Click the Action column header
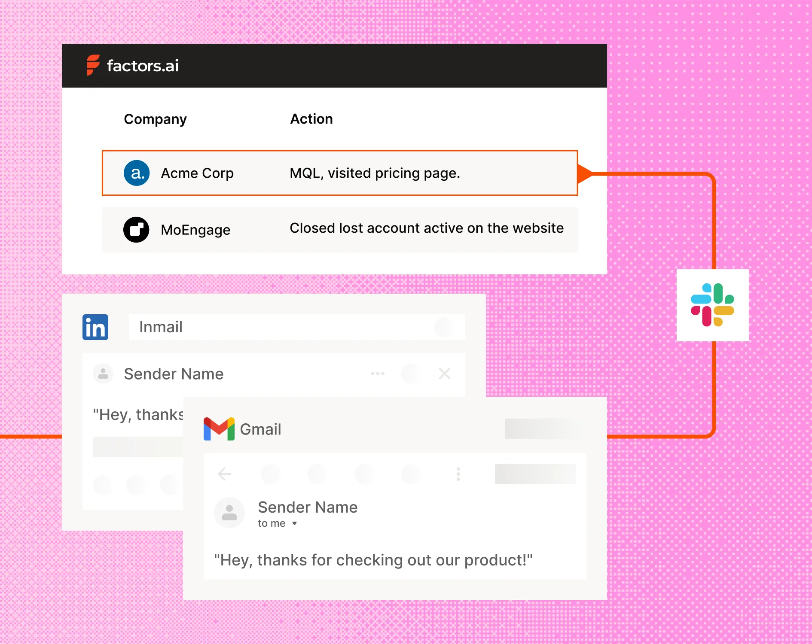The image size is (812, 644). (x=311, y=119)
